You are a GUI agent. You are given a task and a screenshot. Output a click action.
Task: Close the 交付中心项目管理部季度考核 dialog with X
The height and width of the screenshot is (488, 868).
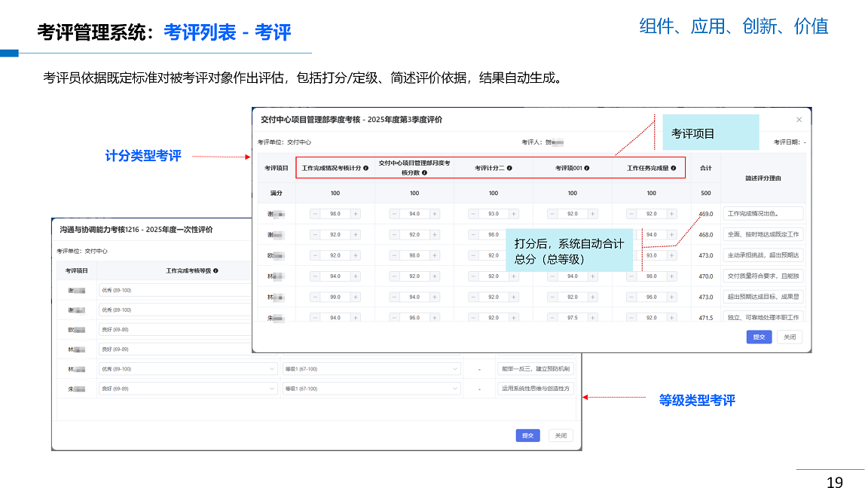point(799,120)
